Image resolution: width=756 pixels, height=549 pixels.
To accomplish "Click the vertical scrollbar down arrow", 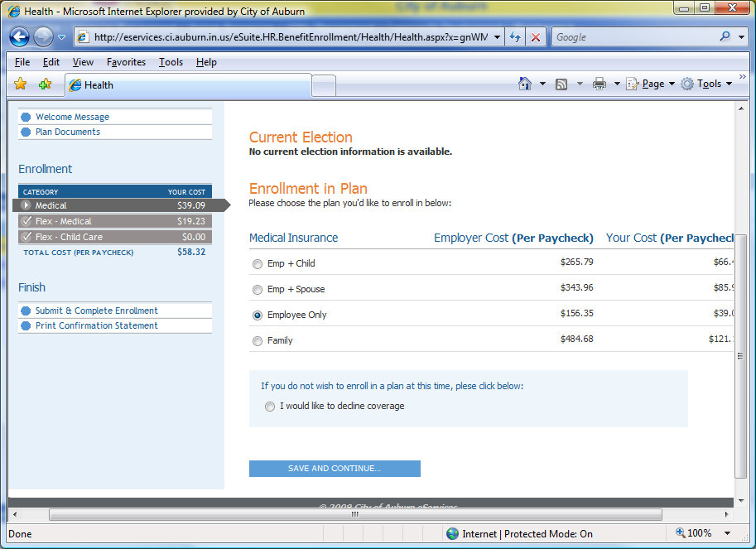I will [740, 501].
